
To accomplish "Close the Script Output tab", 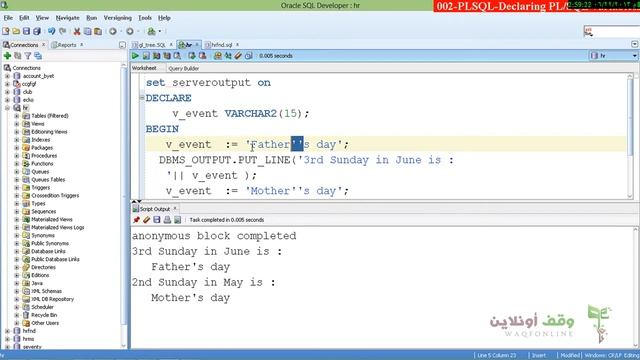I will pyautogui.click(x=176, y=209).
